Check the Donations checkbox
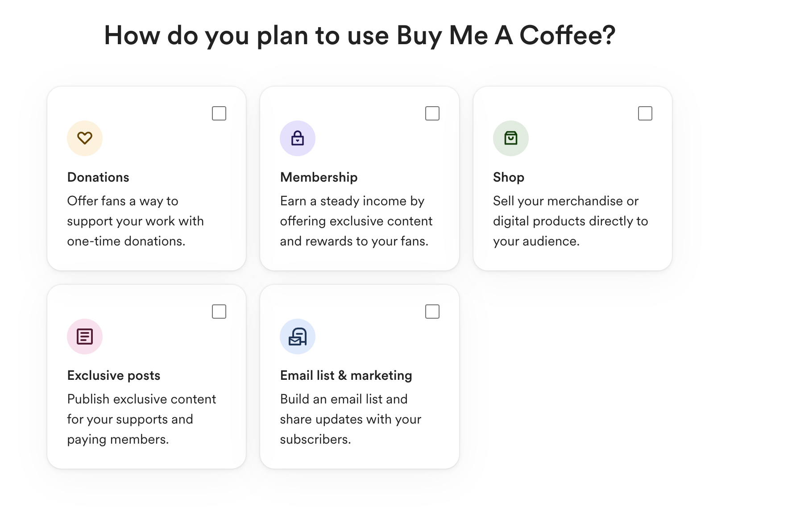Viewport: 788px width, 532px height. [x=219, y=114]
